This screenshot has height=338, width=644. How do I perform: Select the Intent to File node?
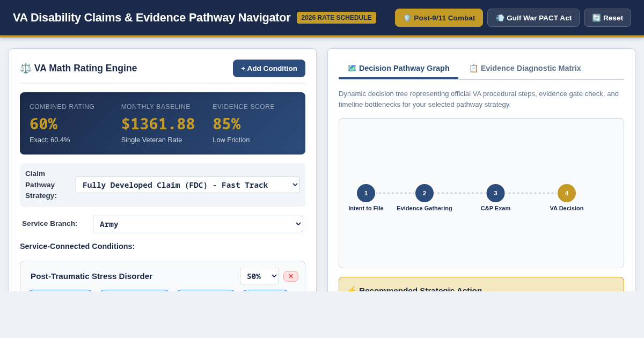366,193
